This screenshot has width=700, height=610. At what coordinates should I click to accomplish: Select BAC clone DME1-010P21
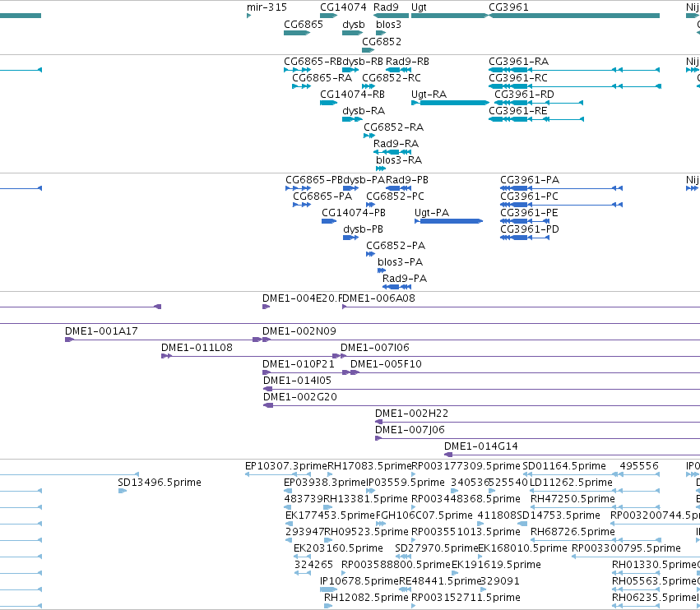(x=306, y=372)
